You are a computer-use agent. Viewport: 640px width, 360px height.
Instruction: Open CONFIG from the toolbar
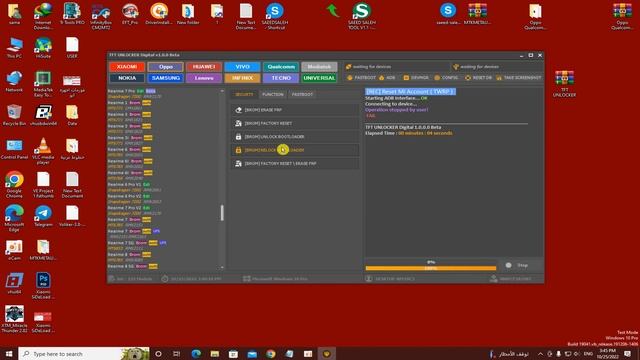point(446,78)
